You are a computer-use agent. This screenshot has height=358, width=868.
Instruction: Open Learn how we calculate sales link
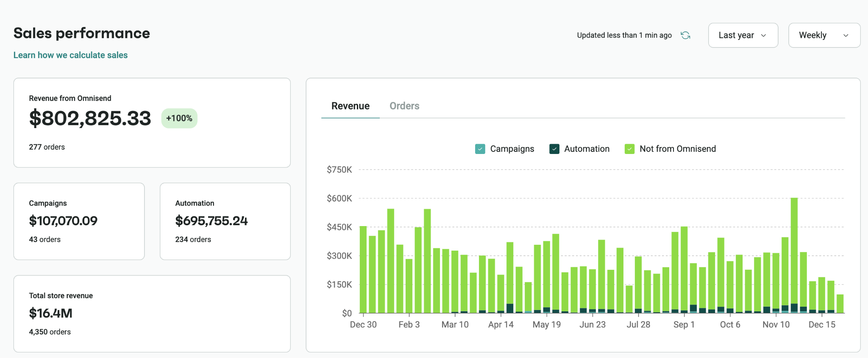click(70, 55)
